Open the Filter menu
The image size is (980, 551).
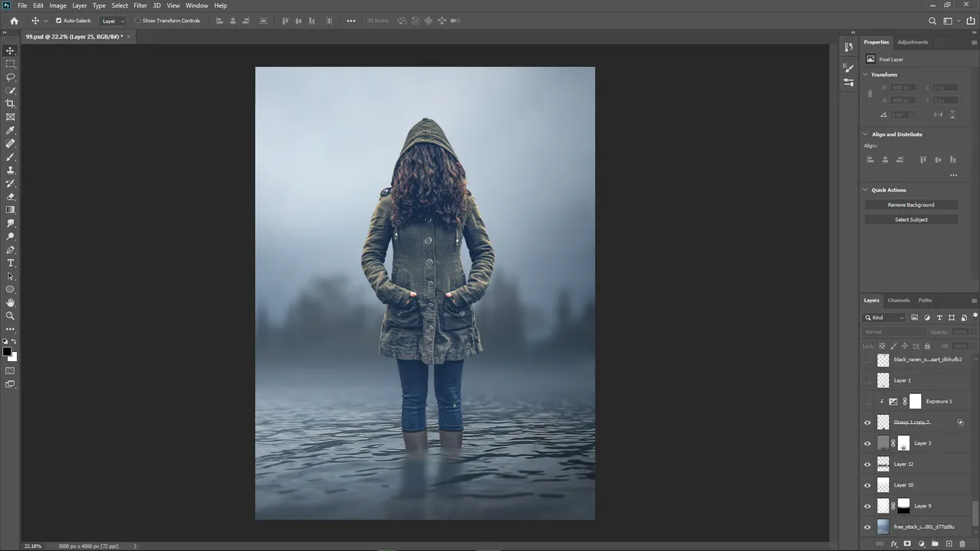(140, 5)
